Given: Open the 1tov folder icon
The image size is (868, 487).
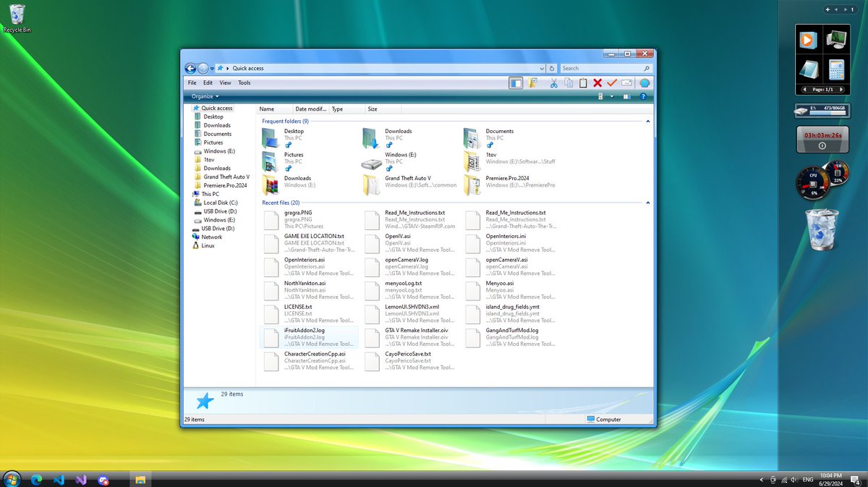Looking at the screenshot, I should pos(472,161).
